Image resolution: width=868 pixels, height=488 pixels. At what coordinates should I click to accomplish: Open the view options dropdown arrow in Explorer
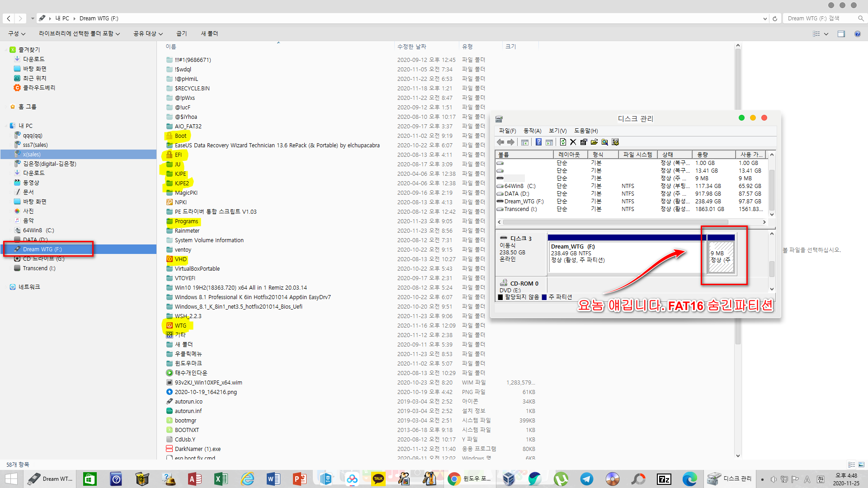pyautogui.click(x=826, y=34)
